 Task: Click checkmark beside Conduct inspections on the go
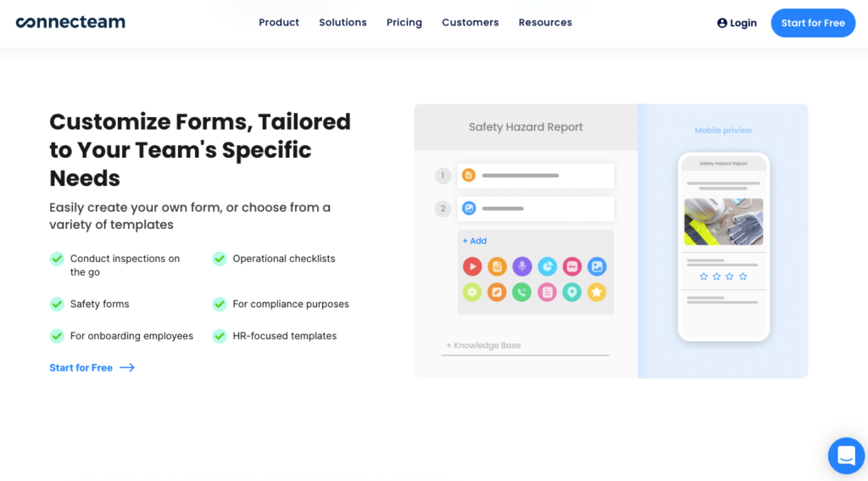click(57, 259)
